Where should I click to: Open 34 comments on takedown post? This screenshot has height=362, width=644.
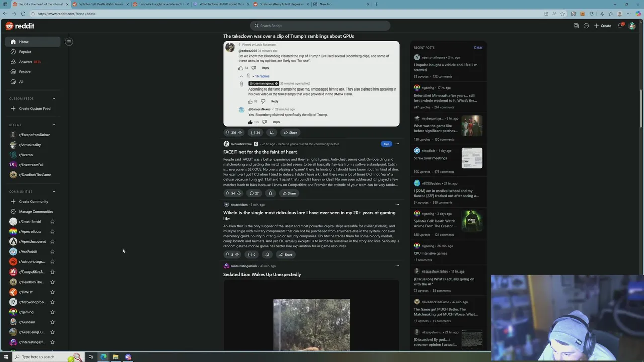tap(256, 132)
